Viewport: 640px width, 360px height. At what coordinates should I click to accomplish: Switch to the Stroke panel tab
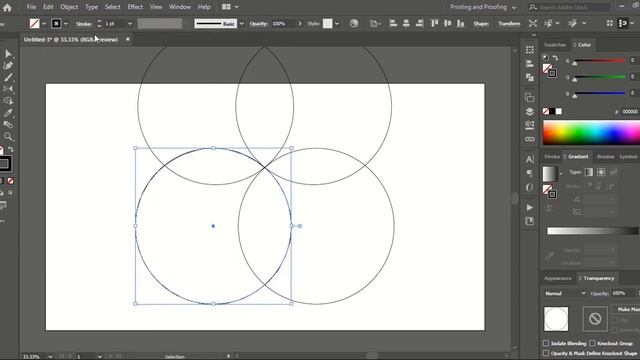click(x=552, y=156)
